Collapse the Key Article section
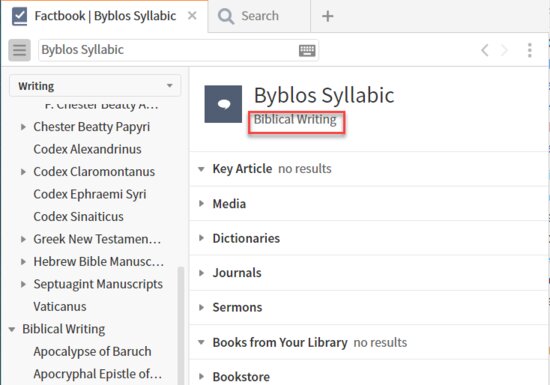 [201, 169]
